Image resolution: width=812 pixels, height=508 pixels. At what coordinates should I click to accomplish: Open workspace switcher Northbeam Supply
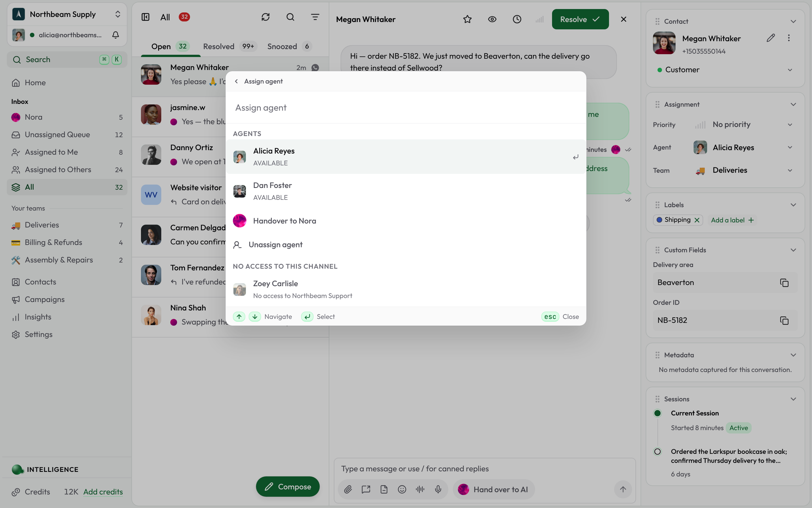(x=67, y=14)
